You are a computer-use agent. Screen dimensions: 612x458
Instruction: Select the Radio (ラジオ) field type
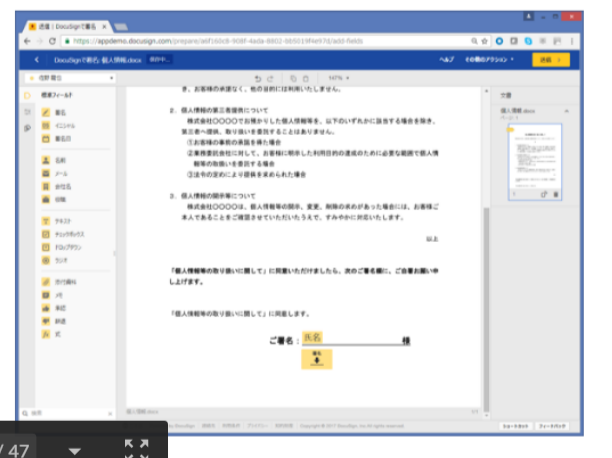[x=46, y=258]
